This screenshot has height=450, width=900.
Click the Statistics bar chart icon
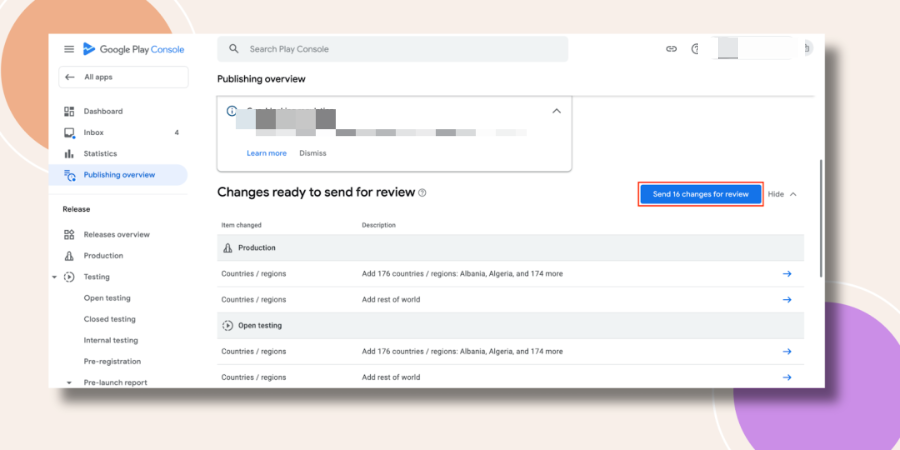(x=69, y=154)
